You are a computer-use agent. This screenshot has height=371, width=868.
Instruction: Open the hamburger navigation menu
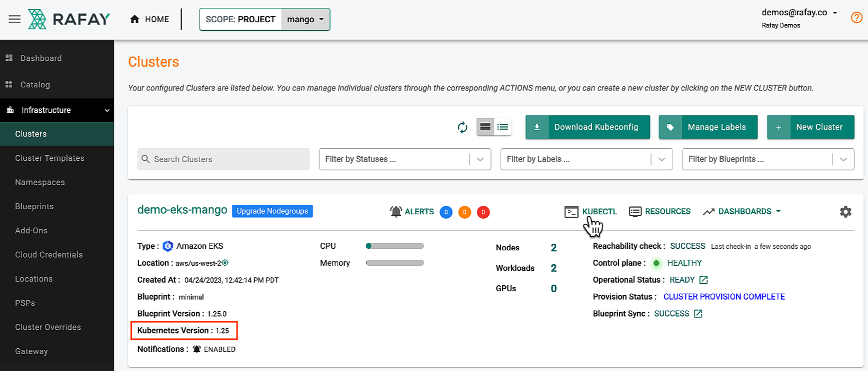14,19
